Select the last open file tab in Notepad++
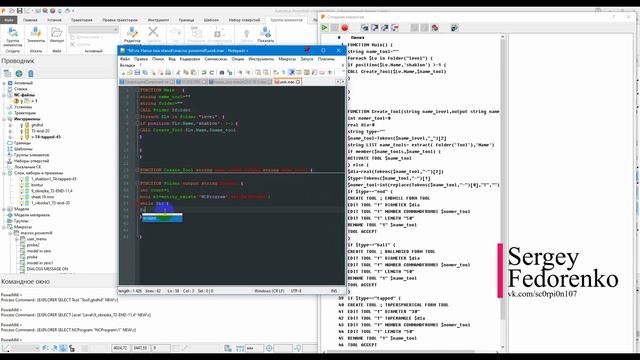The width and height of the screenshot is (640, 360). (287, 82)
